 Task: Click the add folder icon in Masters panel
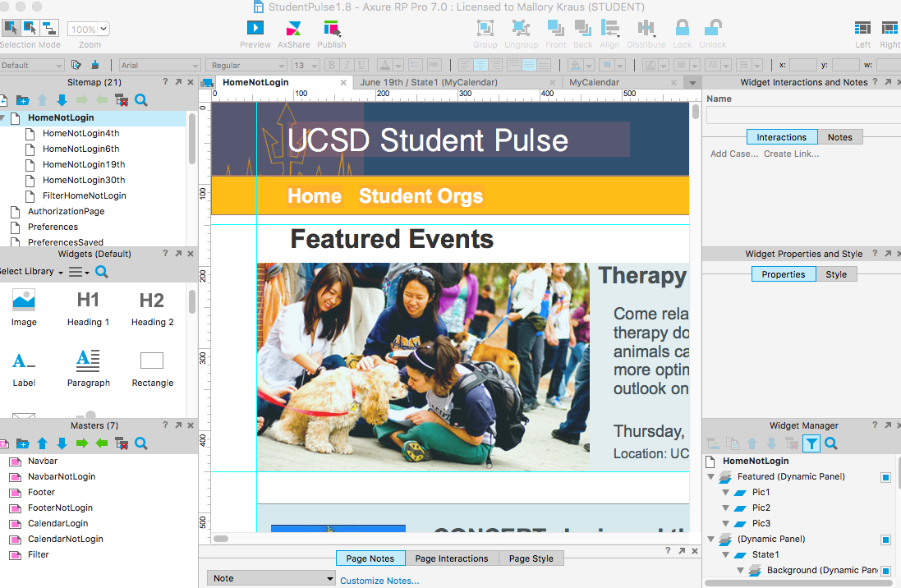pyautogui.click(x=22, y=443)
